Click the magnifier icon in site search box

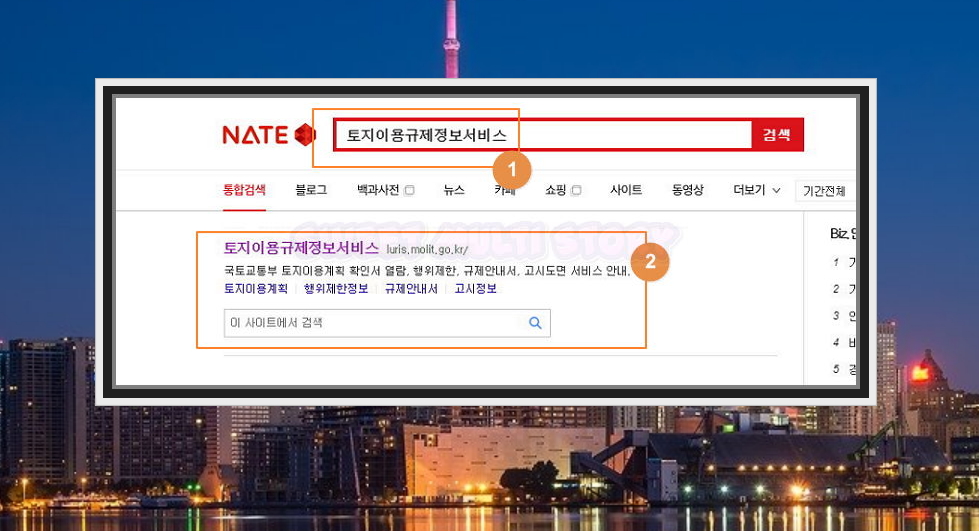coord(535,323)
